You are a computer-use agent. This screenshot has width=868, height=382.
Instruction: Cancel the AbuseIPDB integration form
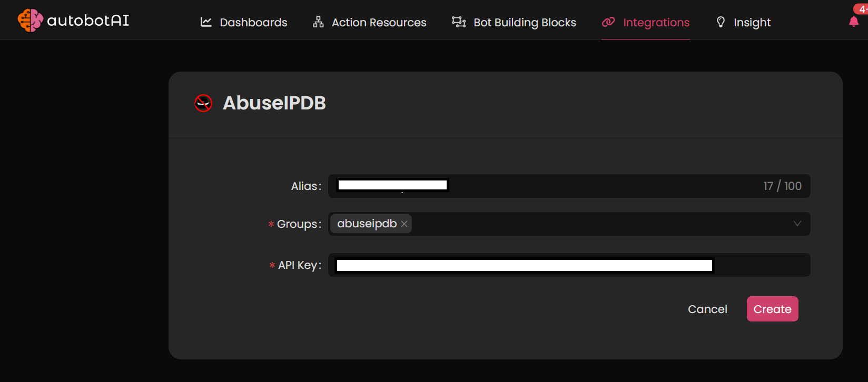pyautogui.click(x=707, y=309)
